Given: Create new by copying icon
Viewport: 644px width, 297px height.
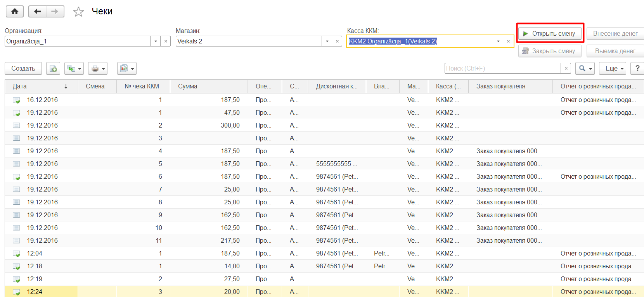Looking at the screenshot, I should click(53, 69).
